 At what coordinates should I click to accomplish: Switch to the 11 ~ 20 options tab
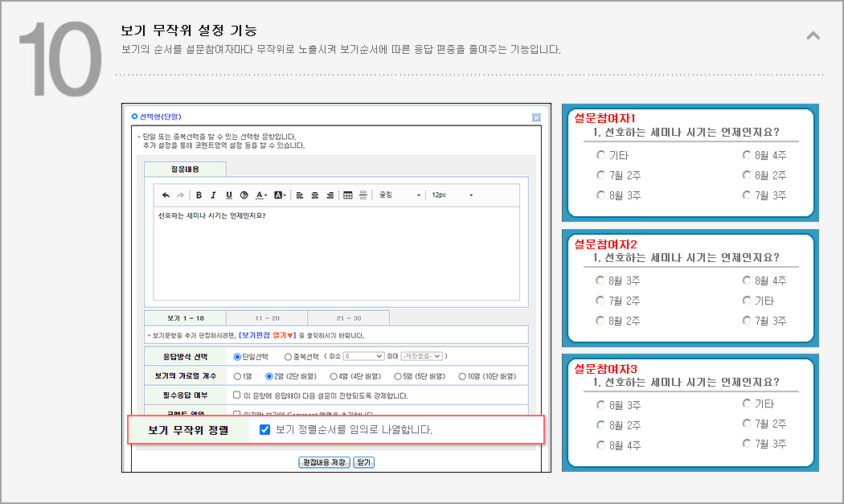pyautogui.click(x=266, y=318)
